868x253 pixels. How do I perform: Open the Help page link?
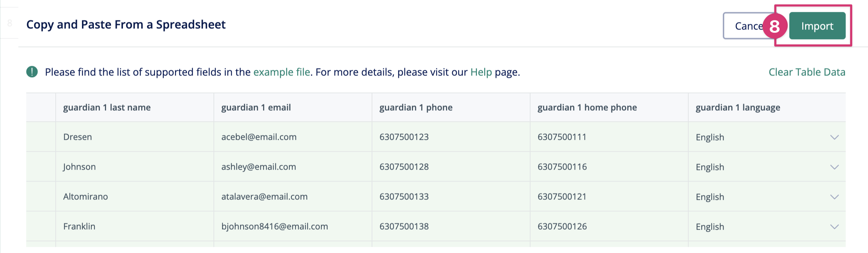click(481, 72)
